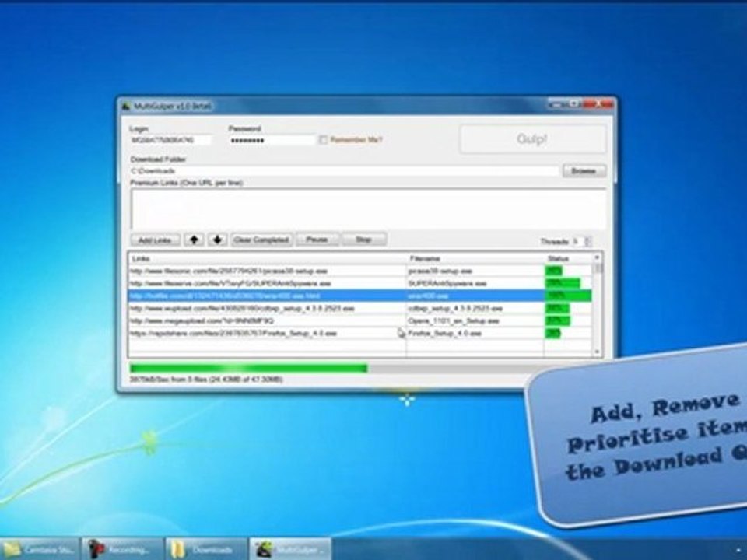Open Camtasia Studio from the taskbar
This screenshot has height=560, width=747.
click(x=40, y=549)
